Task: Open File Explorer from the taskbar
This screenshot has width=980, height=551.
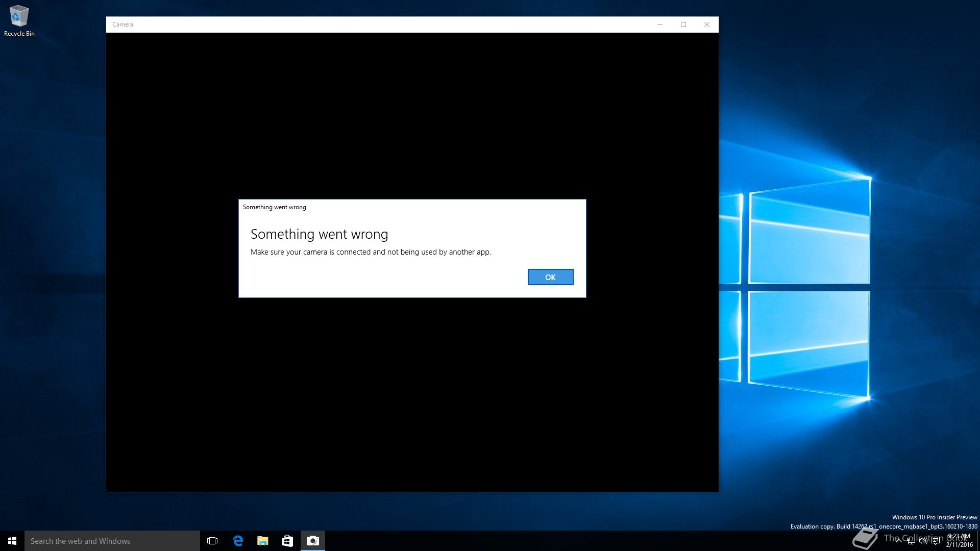Action: pos(262,541)
